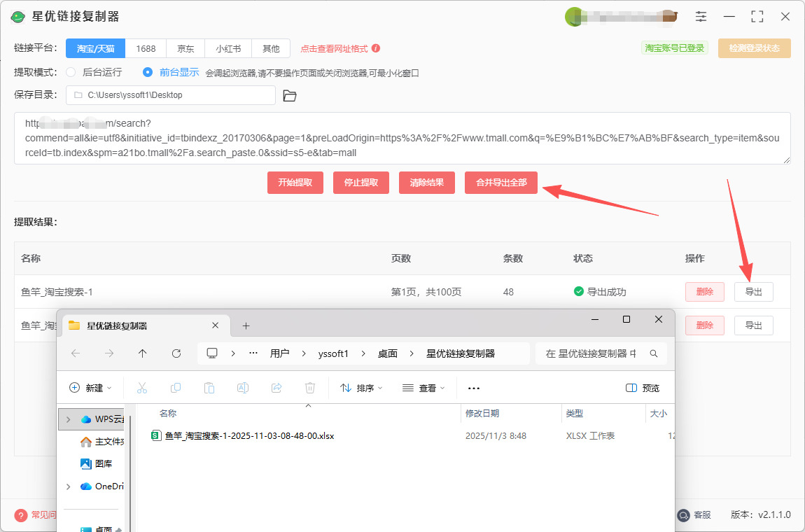The height and width of the screenshot is (532, 805).
Task: Click the 常见问题 question mark icon
Action: [20, 515]
